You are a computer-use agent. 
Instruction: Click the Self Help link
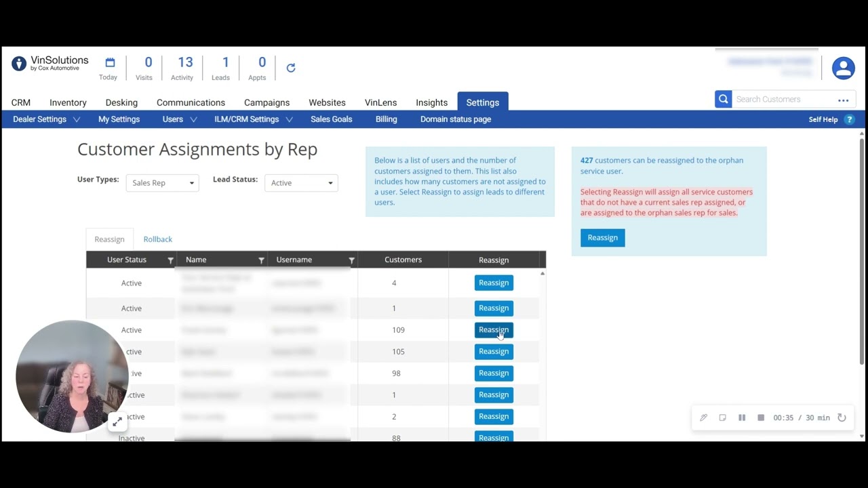(823, 119)
